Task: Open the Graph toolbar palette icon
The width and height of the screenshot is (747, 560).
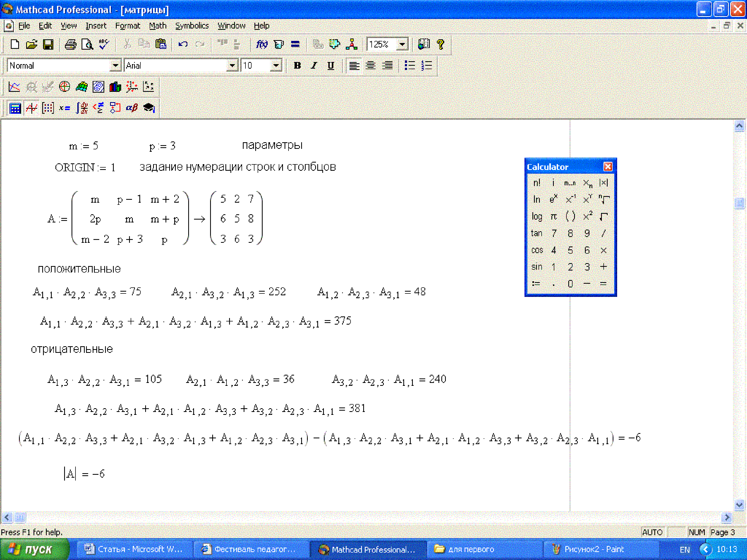Action: (32, 108)
